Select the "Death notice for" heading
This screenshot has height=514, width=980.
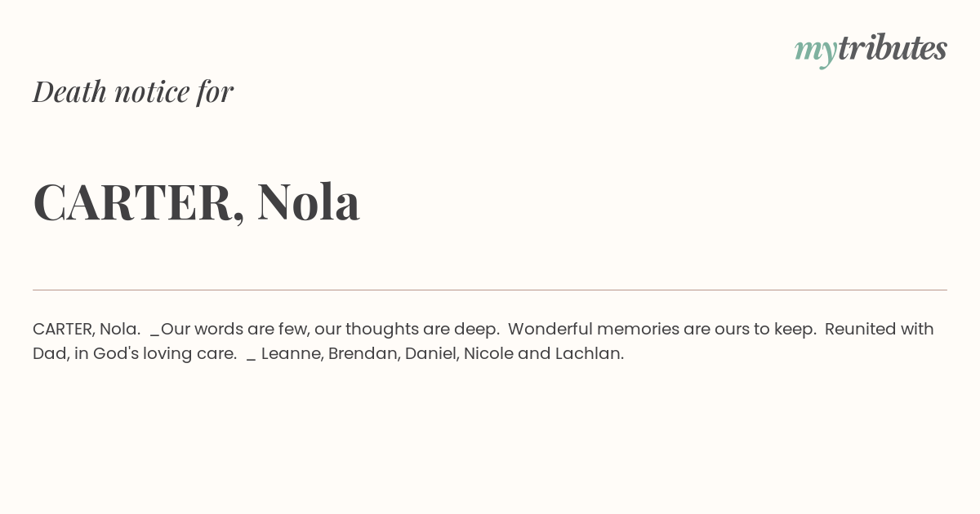(x=133, y=91)
